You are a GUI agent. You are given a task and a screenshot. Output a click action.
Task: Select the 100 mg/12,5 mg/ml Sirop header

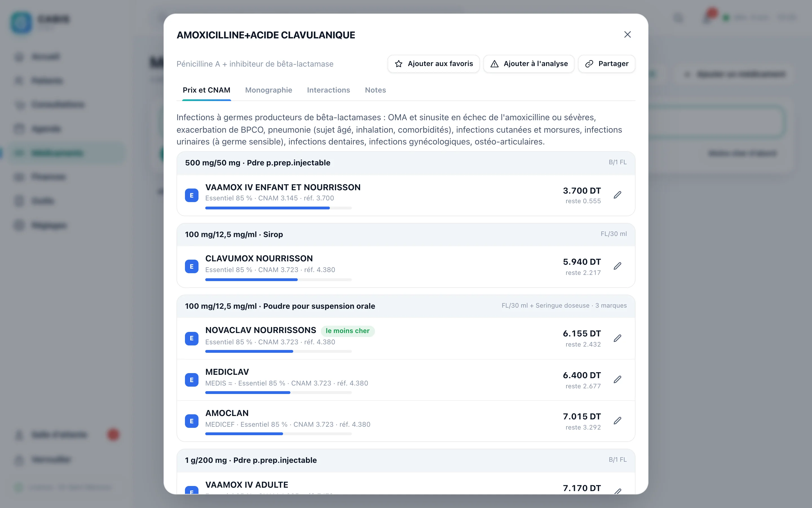[406, 235]
